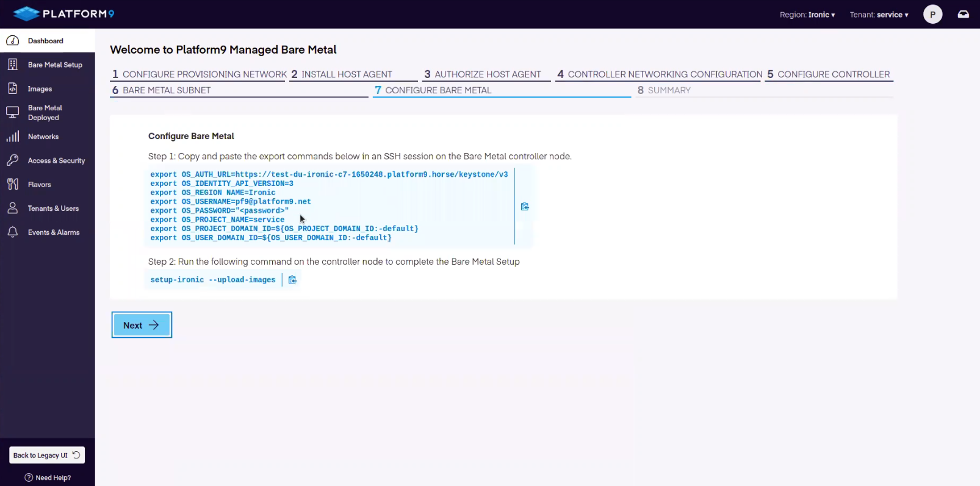Click the OS_USERNAME=pf9@platform9.net line
This screenshot has width=980, height=486.
[231, 202]
